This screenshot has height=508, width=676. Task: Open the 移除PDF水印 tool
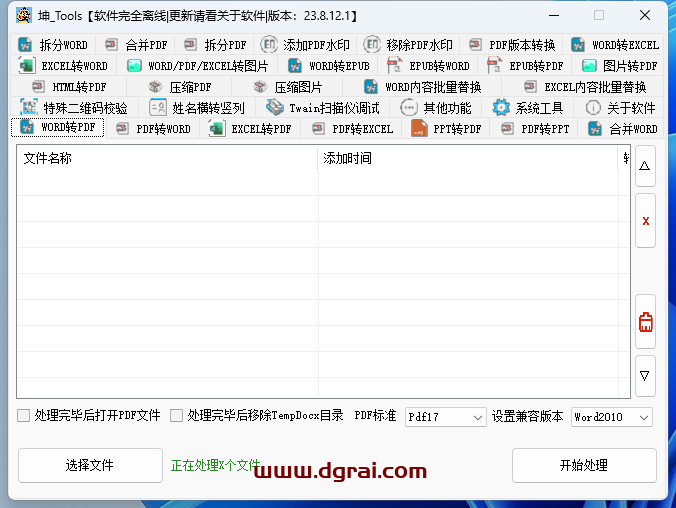(408, 45)
